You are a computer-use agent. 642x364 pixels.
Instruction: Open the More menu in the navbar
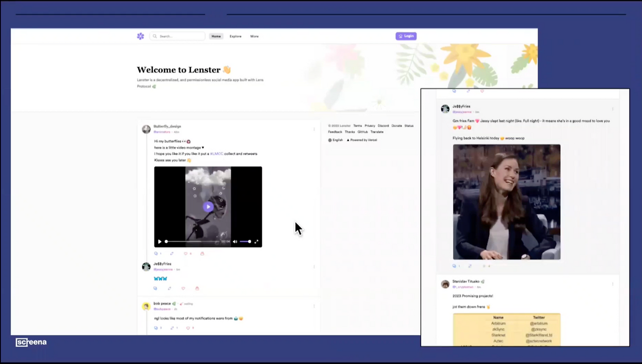pos(255,36)
